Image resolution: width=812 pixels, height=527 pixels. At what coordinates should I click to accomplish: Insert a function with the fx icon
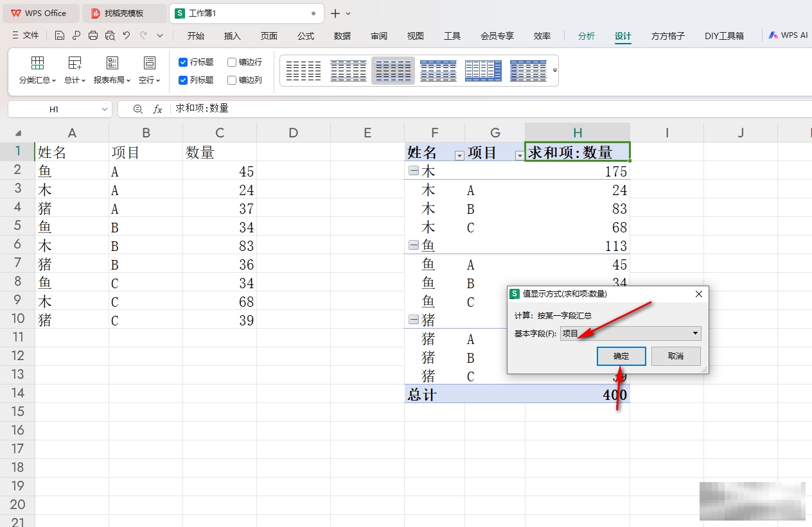(158, 108)
